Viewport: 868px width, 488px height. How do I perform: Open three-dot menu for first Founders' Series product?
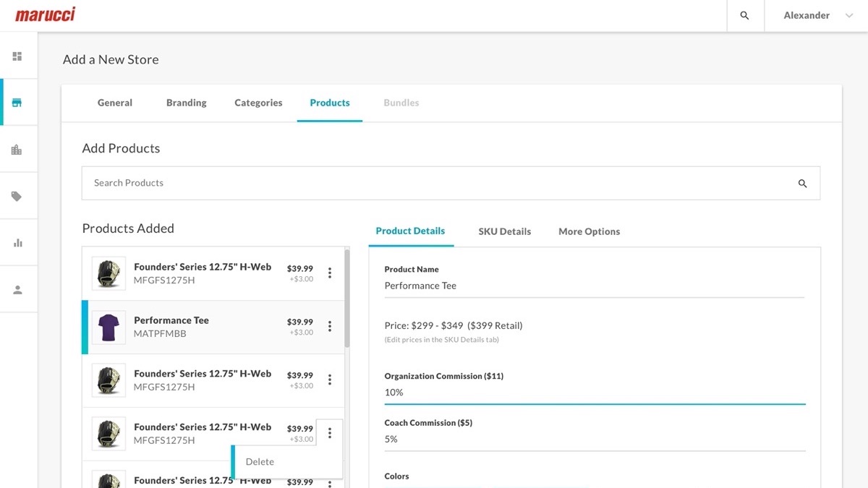330,273
